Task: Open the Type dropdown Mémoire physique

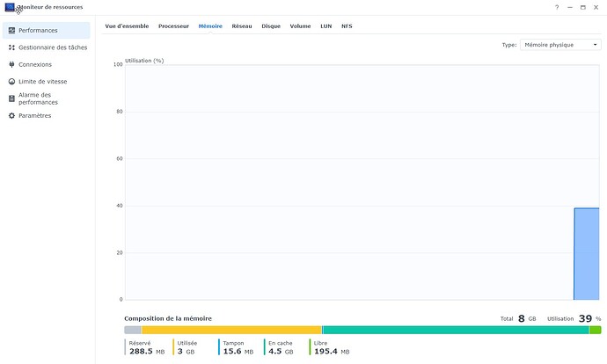Action: [x=559, y=44]
